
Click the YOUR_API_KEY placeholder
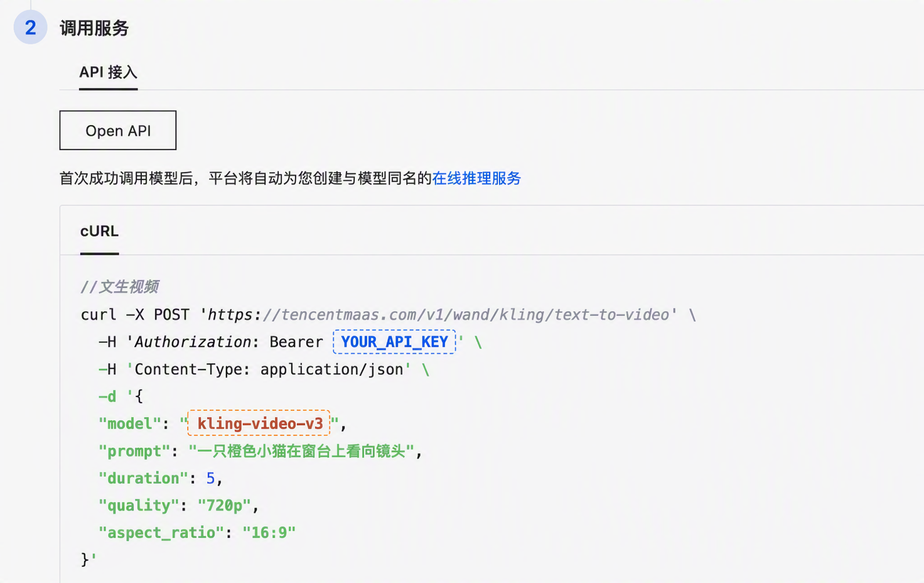[394, 342]
